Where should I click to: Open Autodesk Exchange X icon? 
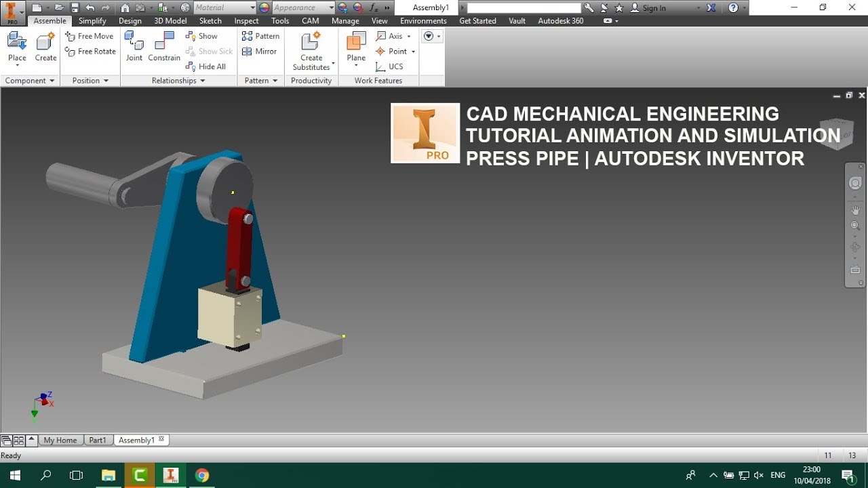click(x=710, y=8)
